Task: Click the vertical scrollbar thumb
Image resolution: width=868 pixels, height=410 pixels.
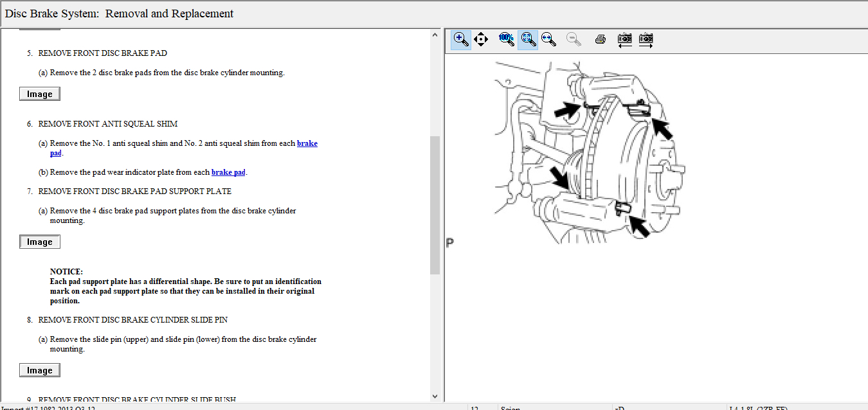Action: click(435, 204)
